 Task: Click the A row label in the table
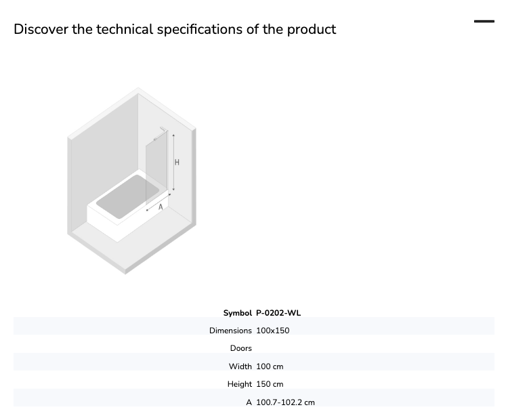tap(249, 402)
